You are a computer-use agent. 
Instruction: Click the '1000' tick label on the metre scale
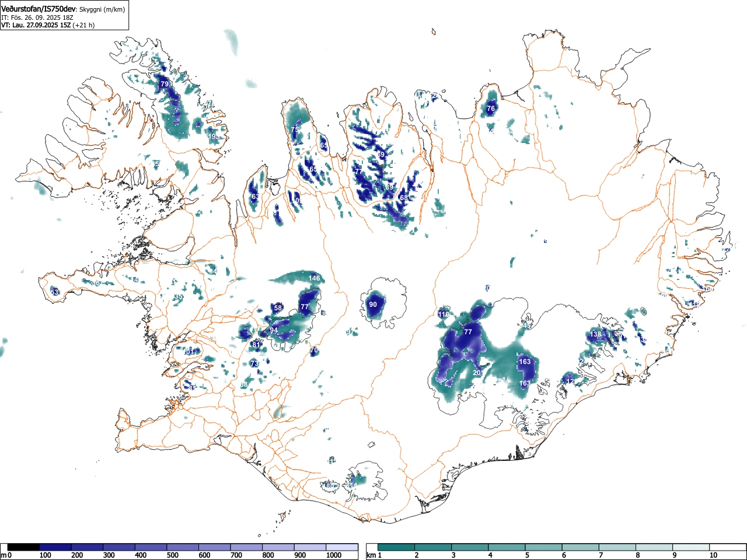(334, 555)
